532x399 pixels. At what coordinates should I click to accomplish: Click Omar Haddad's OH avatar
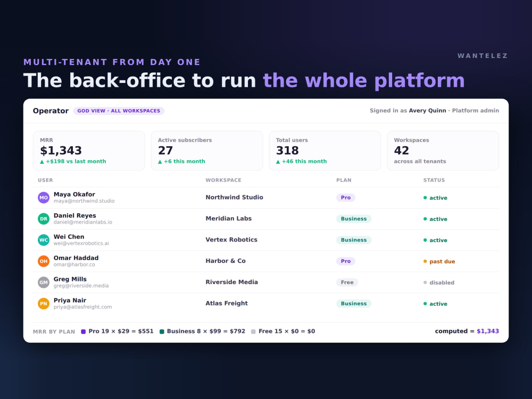click(x=44, y=261)
